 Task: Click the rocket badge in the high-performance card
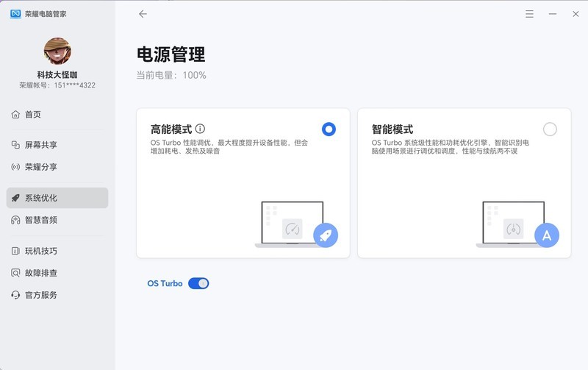click(326, 235)
